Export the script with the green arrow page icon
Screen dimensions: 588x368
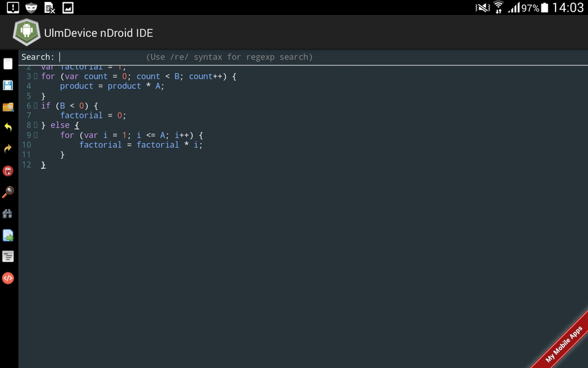[8, 235]
